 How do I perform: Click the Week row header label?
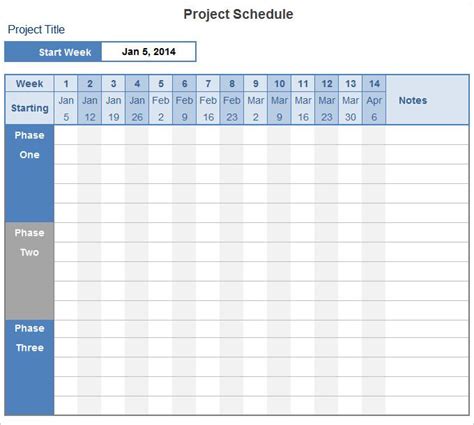(x=29, y=83)
